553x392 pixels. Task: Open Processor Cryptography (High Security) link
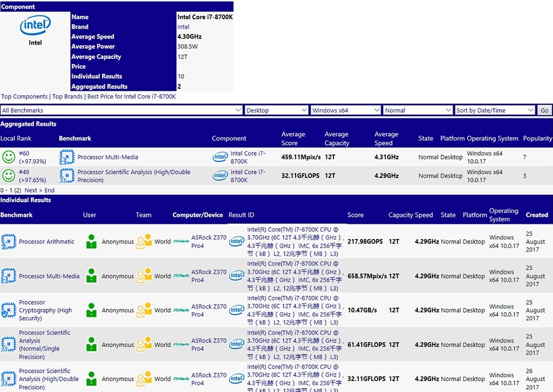tap(45, 310)
